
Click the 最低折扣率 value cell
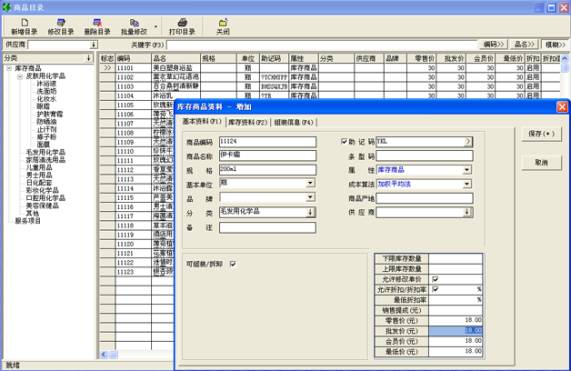(x=456, y=300)
